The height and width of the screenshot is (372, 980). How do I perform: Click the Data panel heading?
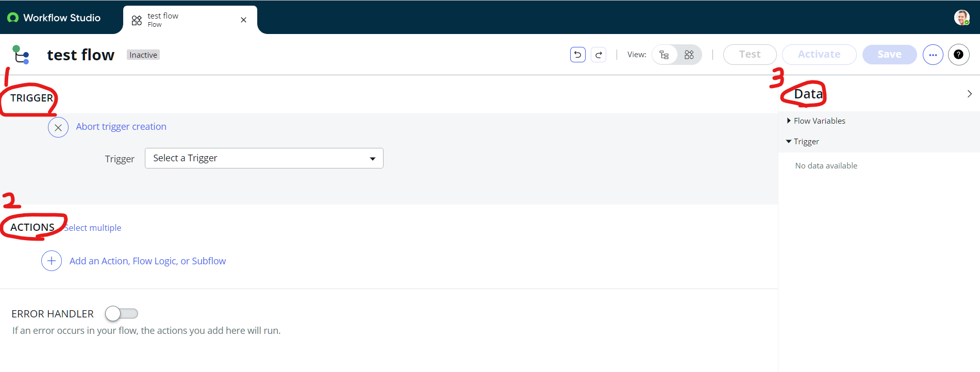coord(808,94)
